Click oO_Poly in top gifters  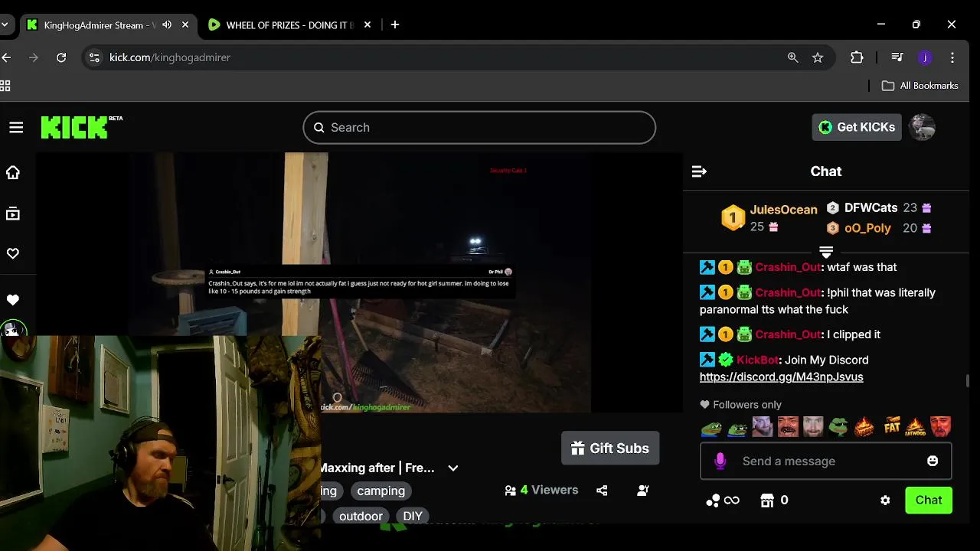[x=867, y=228]
